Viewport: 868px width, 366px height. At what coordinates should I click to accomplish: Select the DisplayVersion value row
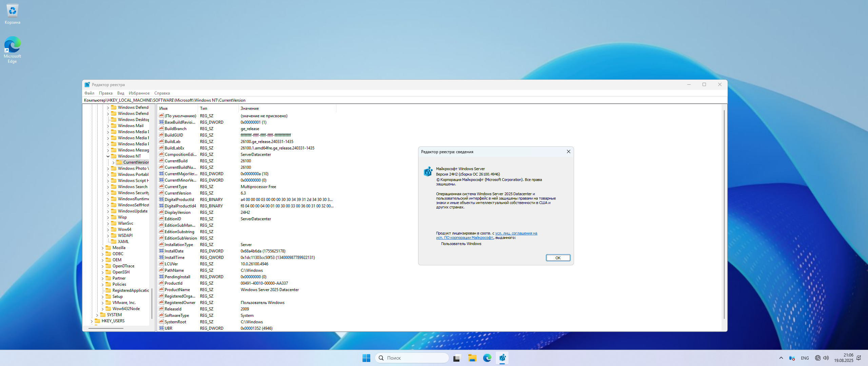click(x=247, y=212)
